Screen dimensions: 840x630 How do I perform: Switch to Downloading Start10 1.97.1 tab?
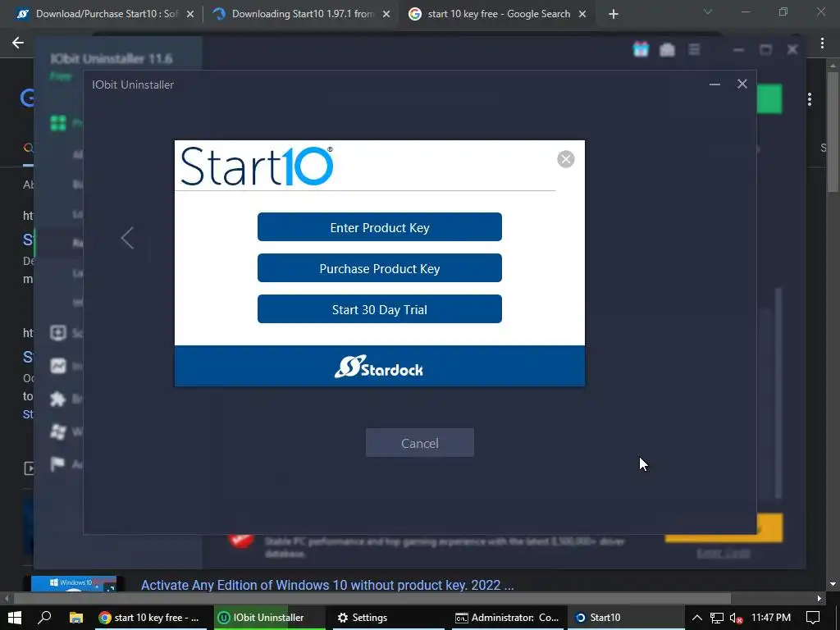pos(302,14)
